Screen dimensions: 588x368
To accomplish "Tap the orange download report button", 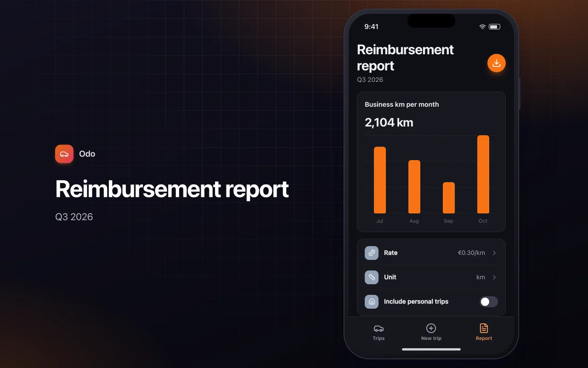I will [x=496, y=63].
